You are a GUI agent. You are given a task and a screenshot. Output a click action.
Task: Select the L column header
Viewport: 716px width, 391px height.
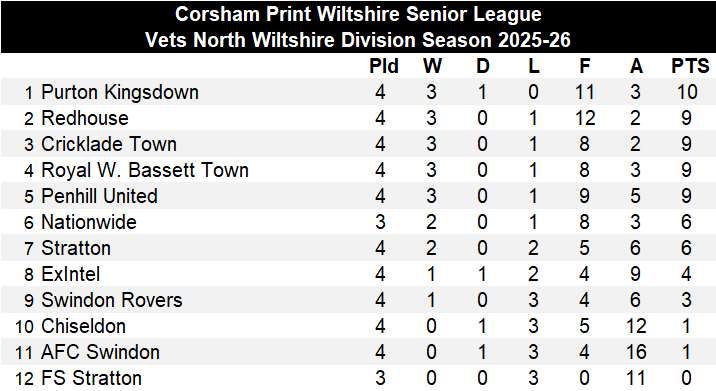coord(534,66)
